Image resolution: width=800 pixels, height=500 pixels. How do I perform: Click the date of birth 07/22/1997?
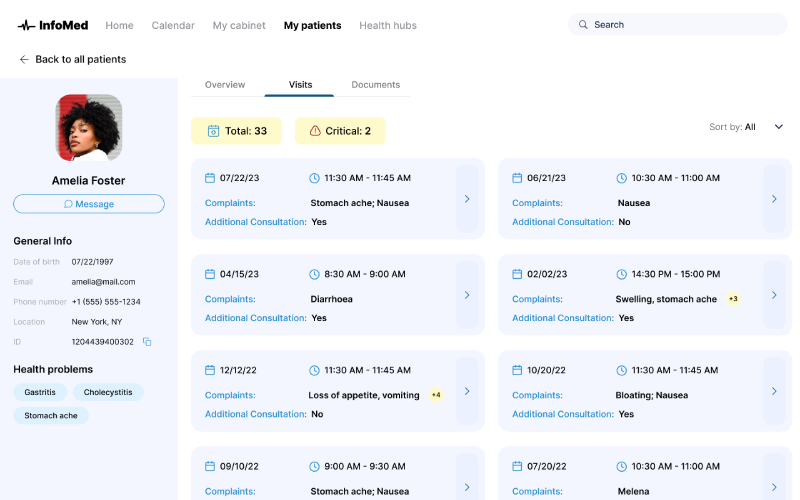tap(92, 262)
